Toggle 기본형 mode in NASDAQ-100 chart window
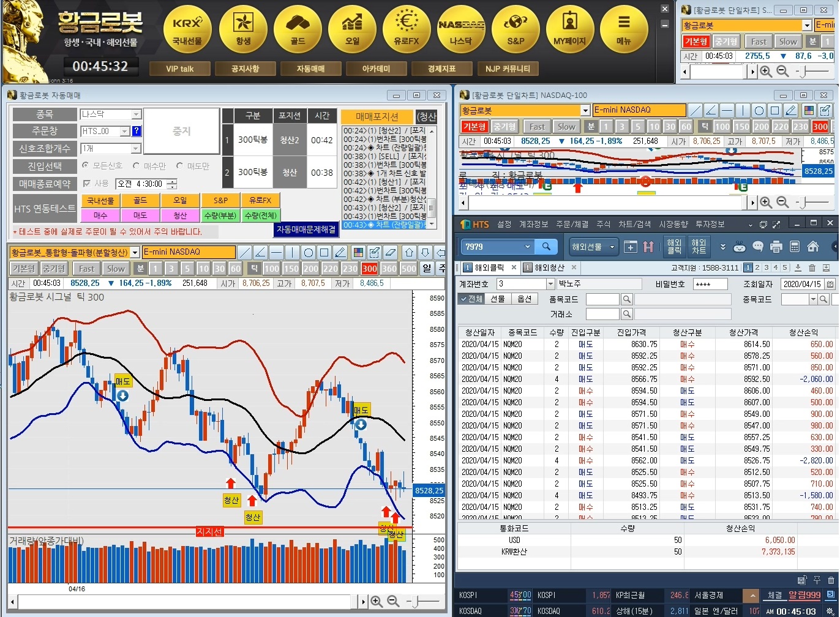This screenshot has width=840, height=617. [473, 127]
